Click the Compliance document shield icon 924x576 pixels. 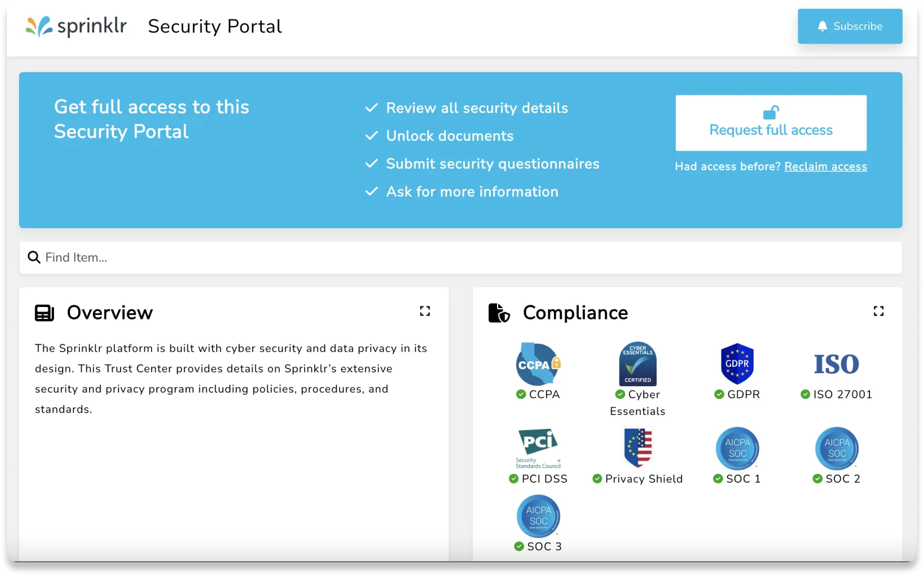499,313
